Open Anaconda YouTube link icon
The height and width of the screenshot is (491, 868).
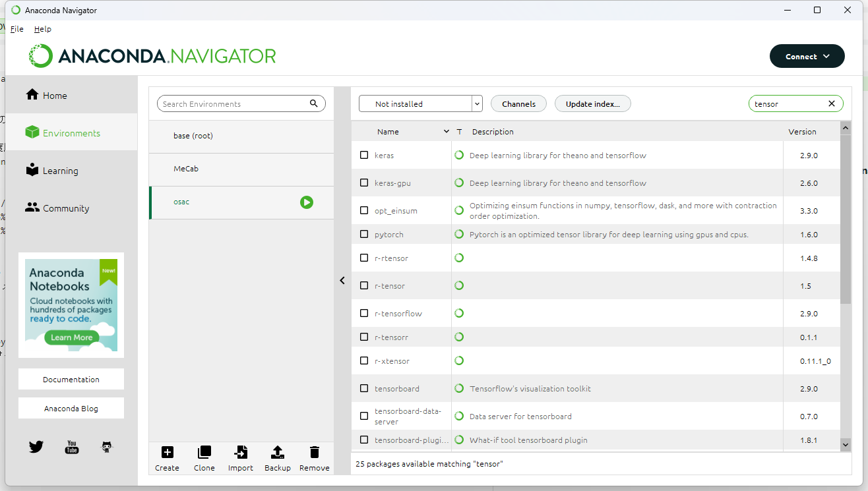72,447
